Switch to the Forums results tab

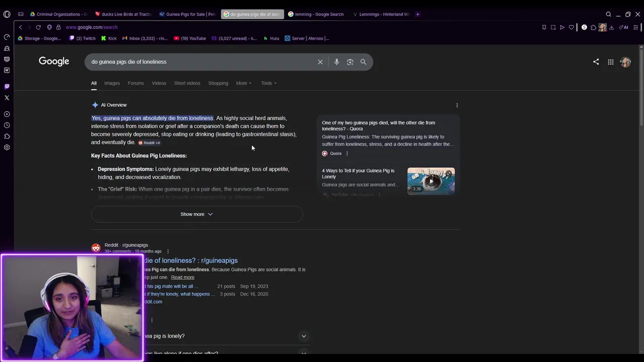[x=136, y=83]
